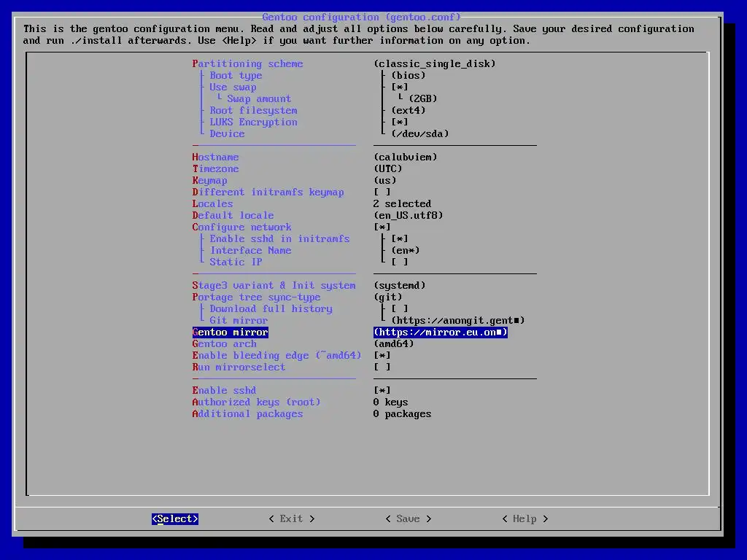Open the Hostname menu entry
Image resolution: width=747 pixels, height=560 pixels.
pyautogui.click(x=215, y=157)
